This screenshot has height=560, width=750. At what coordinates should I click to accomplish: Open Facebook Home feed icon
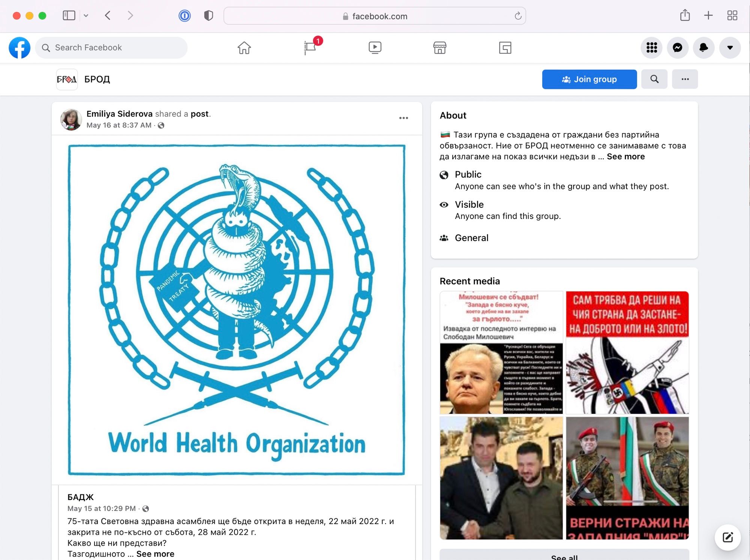(x=244, y=48)
